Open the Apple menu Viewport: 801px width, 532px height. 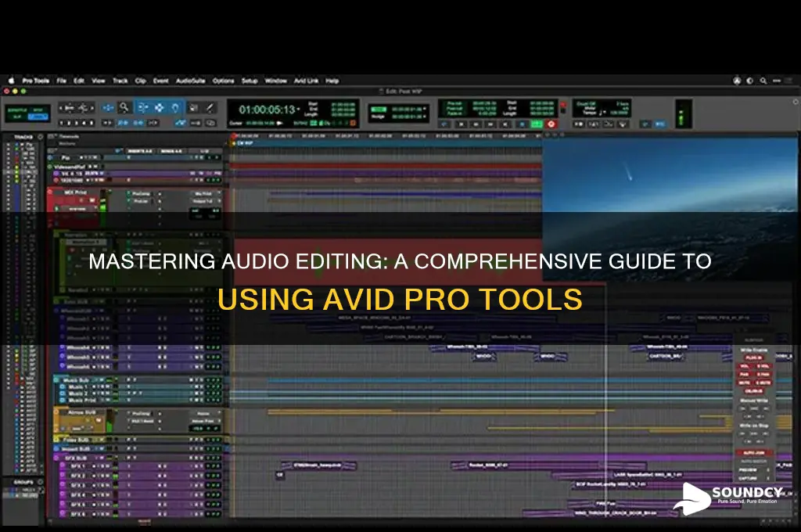[11, 81]
